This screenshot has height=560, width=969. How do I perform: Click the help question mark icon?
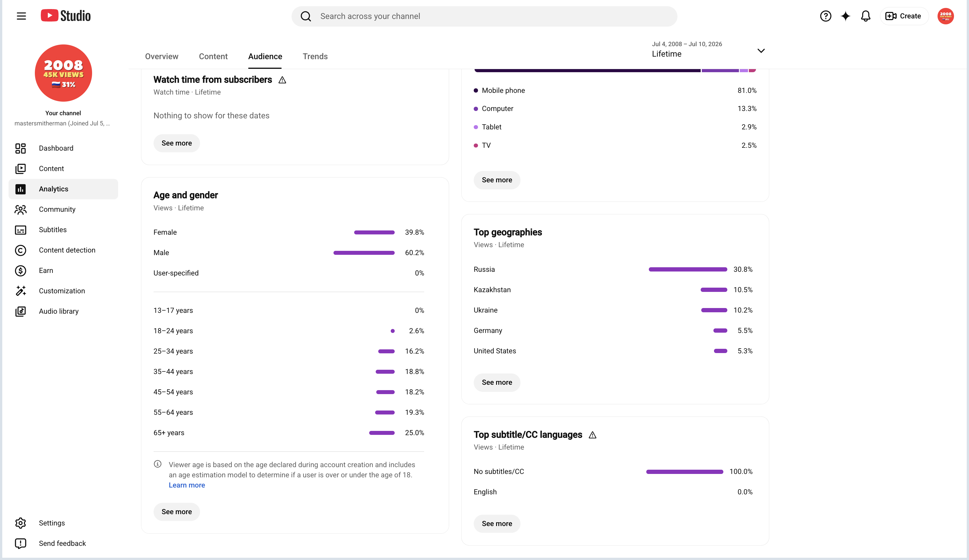coord(825,16)
